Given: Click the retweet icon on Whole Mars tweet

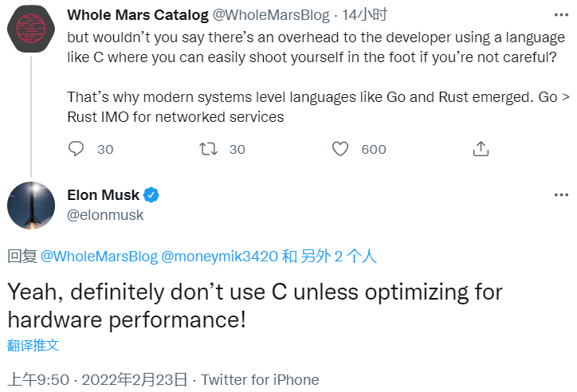Looking at the screenshot, I should (208, 149).
